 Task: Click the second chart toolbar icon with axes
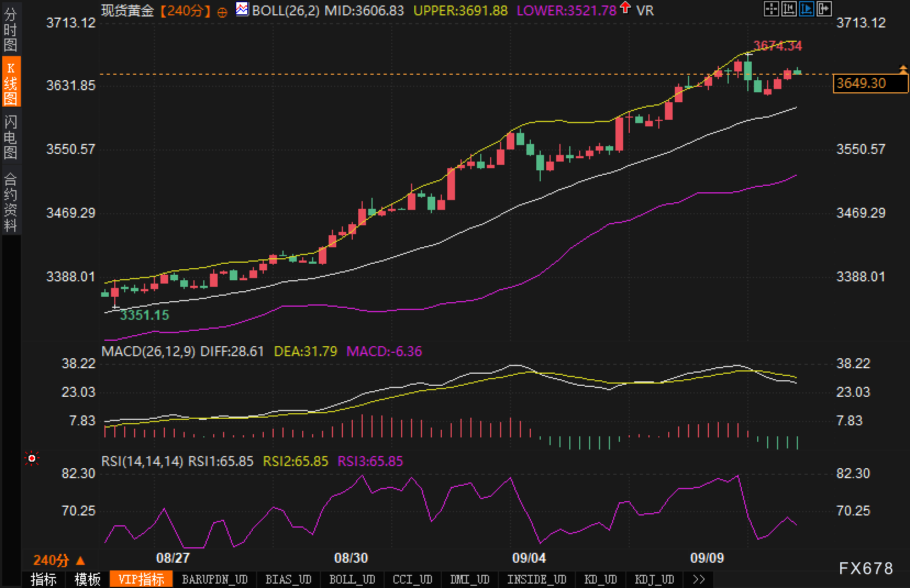coord(789,9)
